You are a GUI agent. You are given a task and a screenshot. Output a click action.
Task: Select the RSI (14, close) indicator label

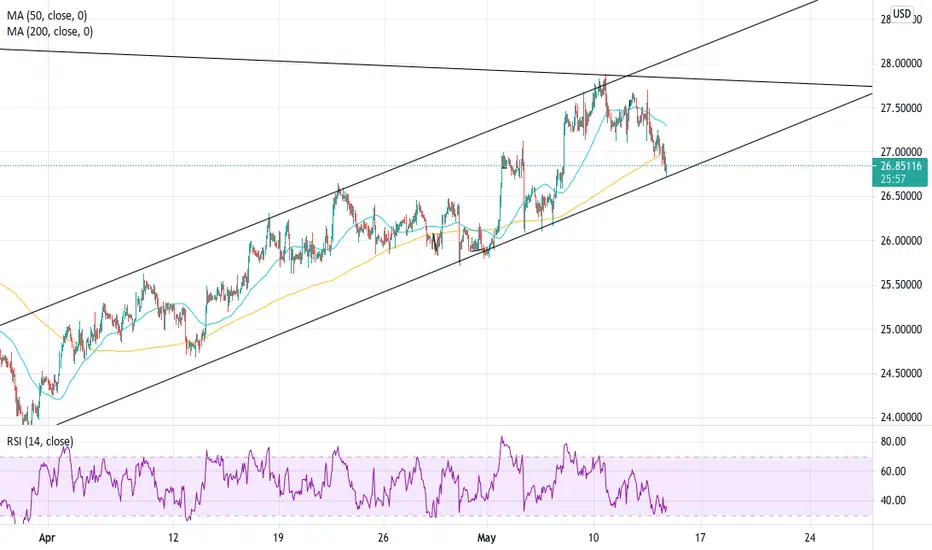tap(40, 441)
